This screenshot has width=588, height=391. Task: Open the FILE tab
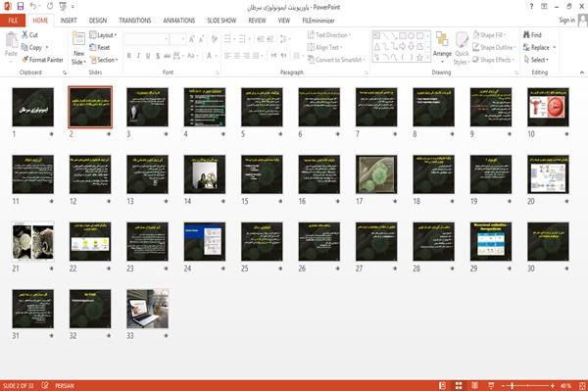point(13,21)
